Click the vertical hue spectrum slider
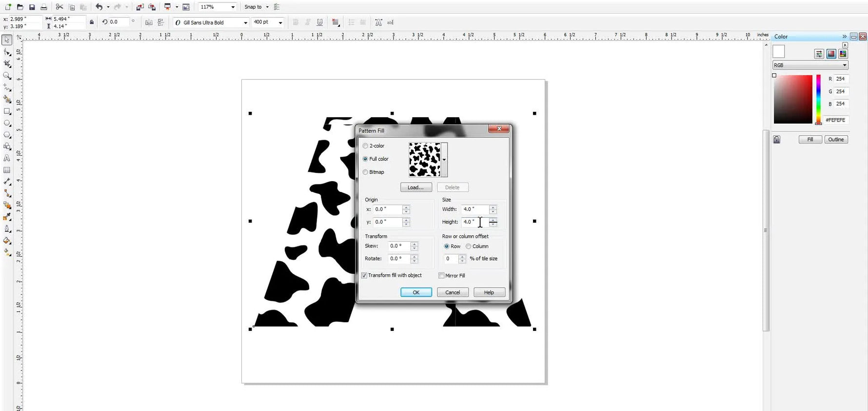The height and width of the screenshot is (411, 868). click(818, 99)
